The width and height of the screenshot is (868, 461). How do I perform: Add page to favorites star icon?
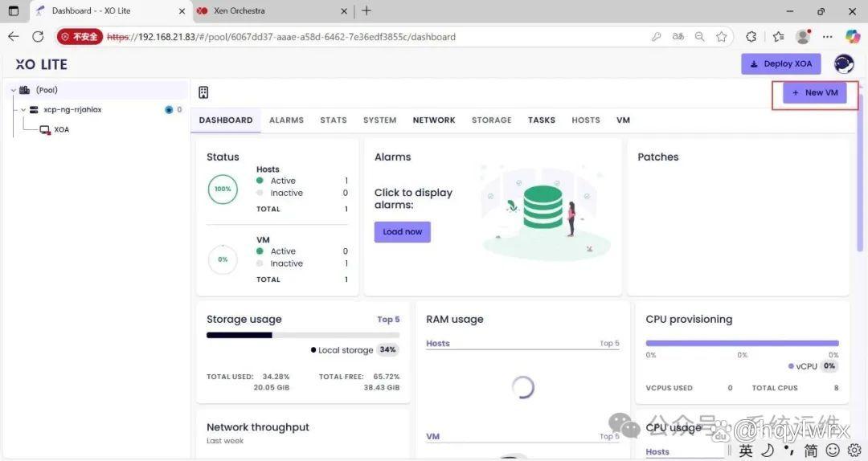[x=721, y=36]
